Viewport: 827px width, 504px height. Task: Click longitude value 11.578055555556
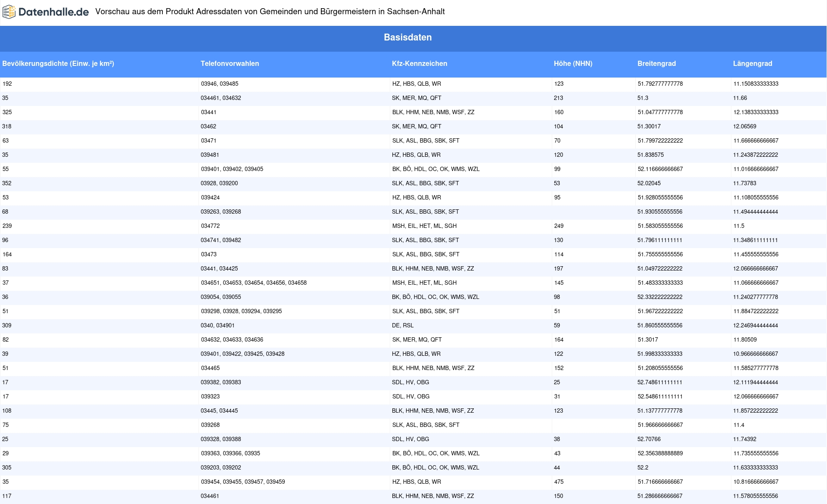[x=756, y=496]
